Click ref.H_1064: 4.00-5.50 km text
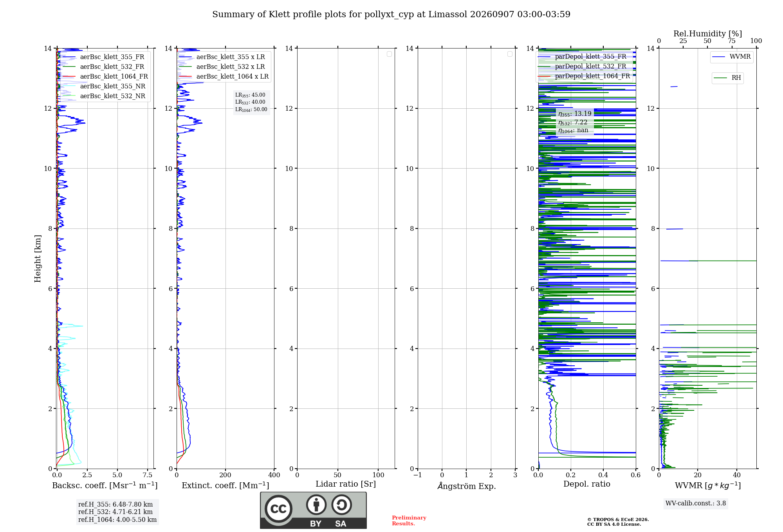 click(117, 520)
